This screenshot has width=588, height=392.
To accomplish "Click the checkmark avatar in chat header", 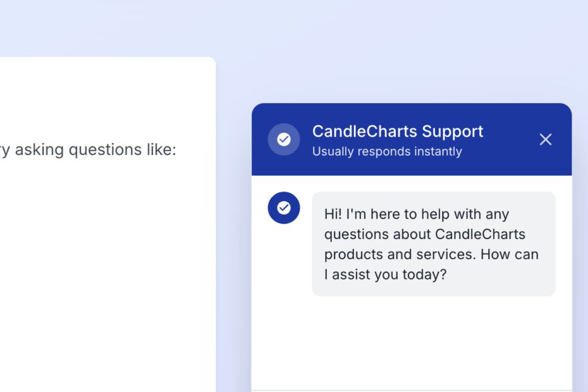I will (x=284, y=139).
